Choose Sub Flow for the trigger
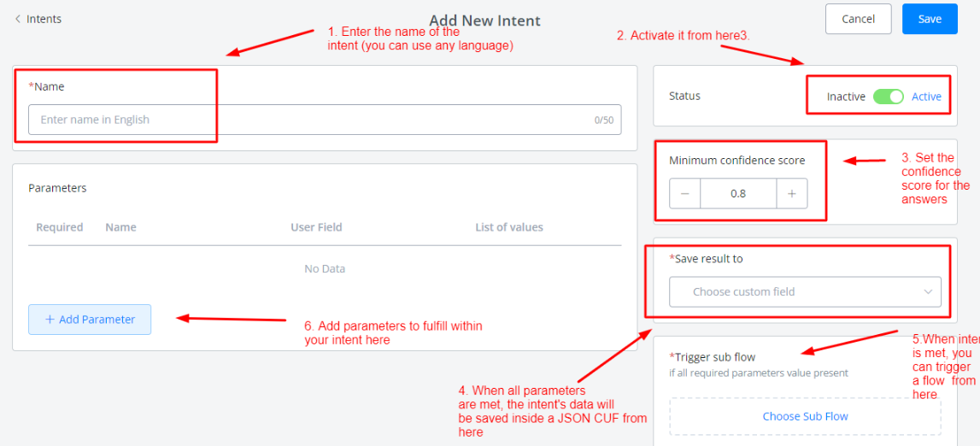The width and height of the screenshot is (980, 446). (805, 417)
